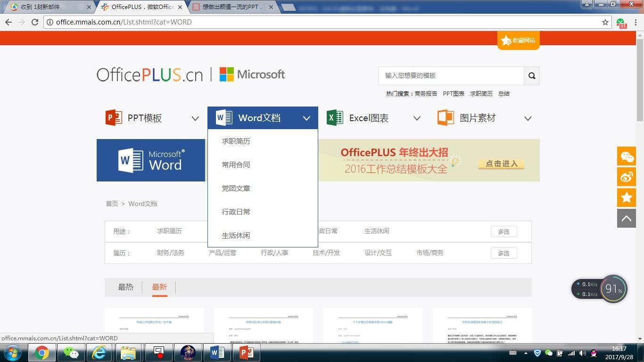Click the 91% memory usage widget

tap(613, 288)
